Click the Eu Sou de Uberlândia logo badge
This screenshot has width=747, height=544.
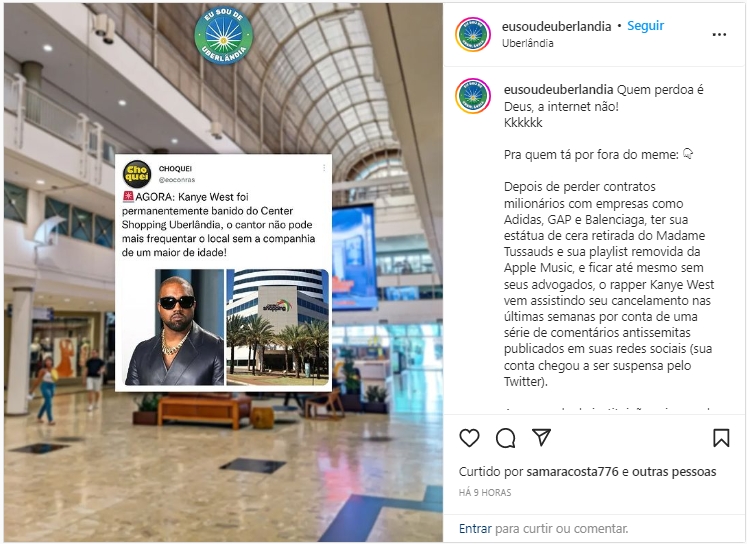click(x=223, y=36)
